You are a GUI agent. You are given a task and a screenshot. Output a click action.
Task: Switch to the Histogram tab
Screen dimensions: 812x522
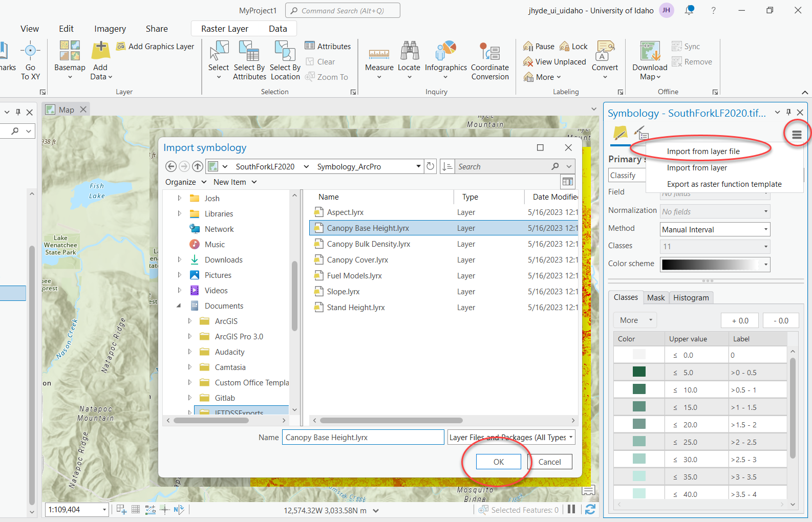pos(691,297)
